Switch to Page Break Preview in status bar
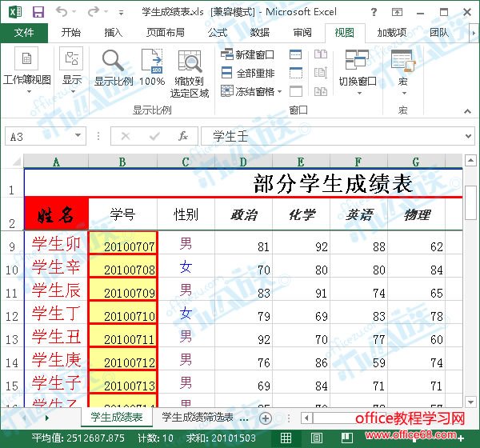Image resolution: width=480 pixels, height=448 pixels. [x=347, y=438]
